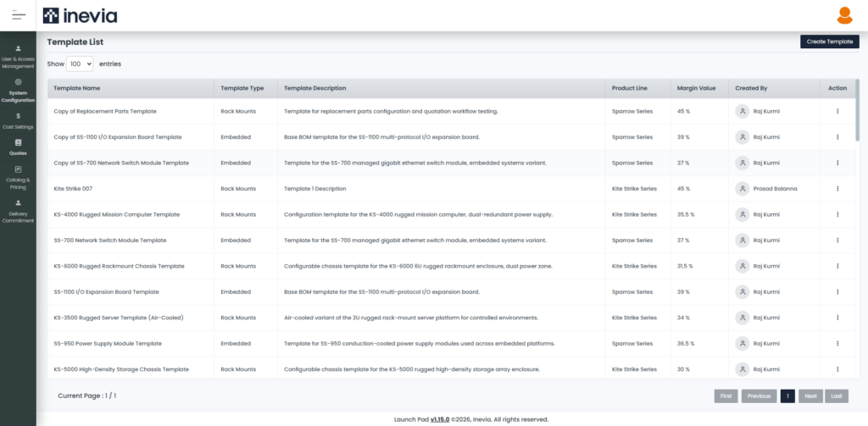Click creator avatar in KS-3500 Rugged Server row
Screen dimensions: 868x426
[742, 318]
